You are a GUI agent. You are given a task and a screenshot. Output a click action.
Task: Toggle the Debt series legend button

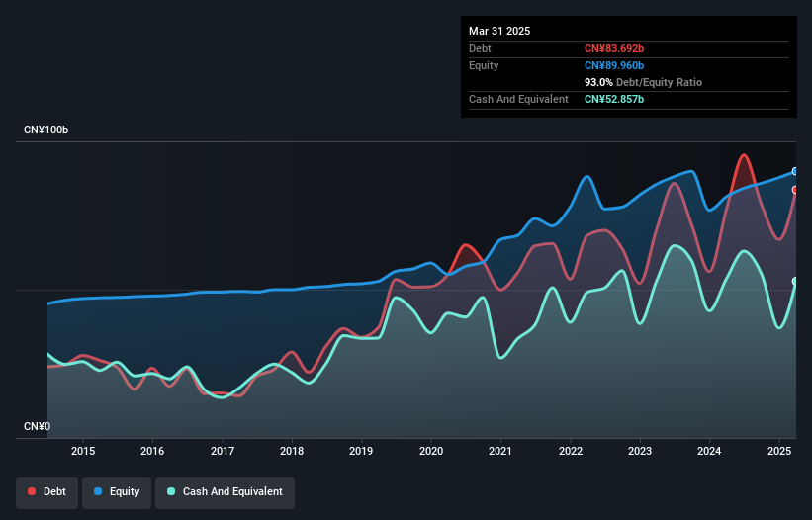47,492
